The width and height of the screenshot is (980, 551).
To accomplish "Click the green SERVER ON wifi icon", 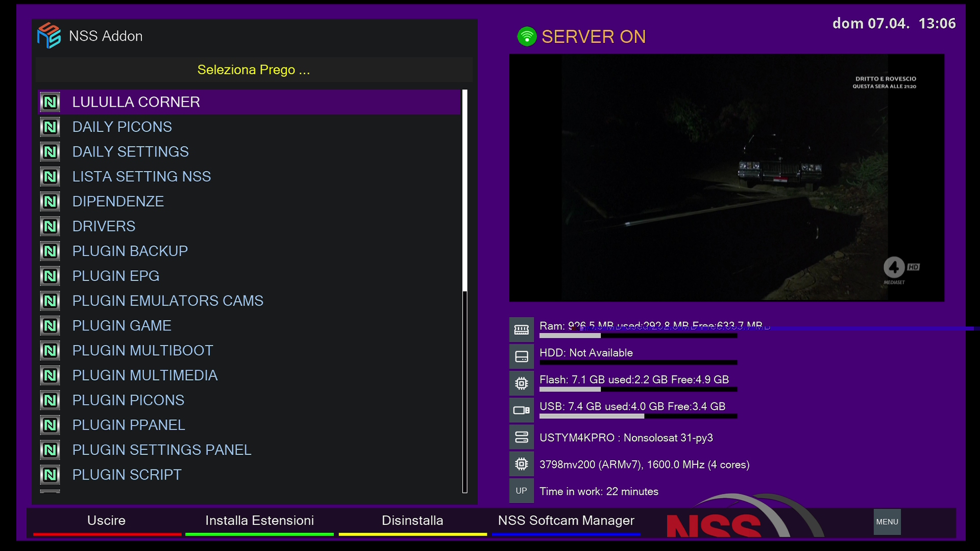I will pyautogui.click(x=527, y=37).
